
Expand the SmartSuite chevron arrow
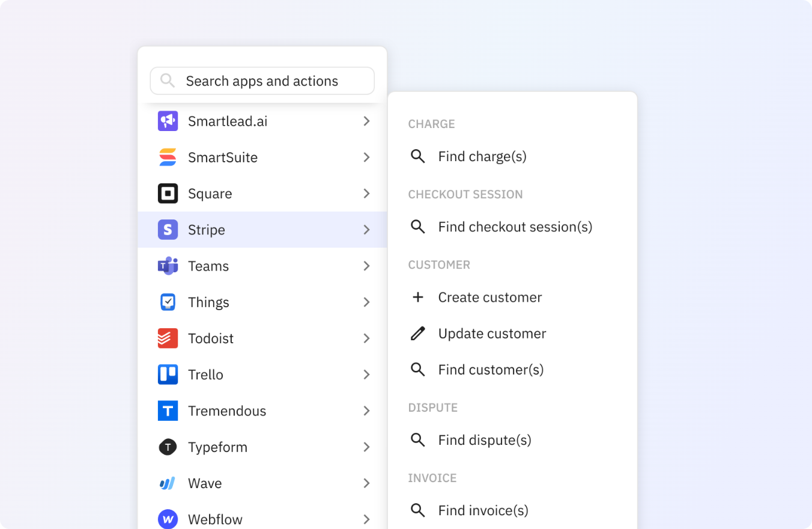point(366,157)
